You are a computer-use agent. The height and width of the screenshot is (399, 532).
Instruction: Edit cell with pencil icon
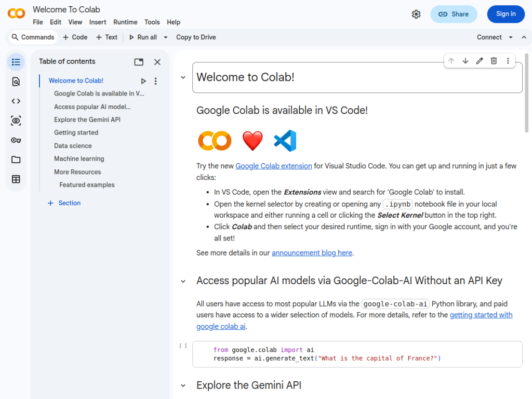(480, 61)
